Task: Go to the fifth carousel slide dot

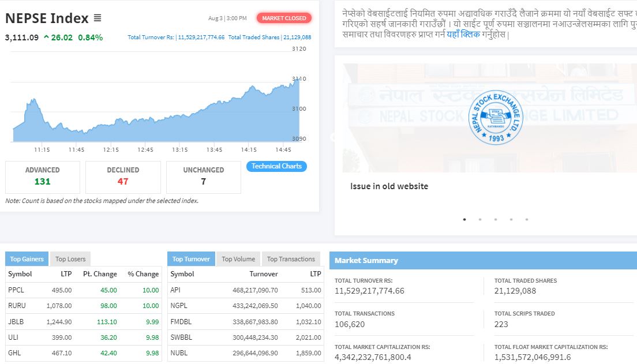Action: (x=527, y=219)
